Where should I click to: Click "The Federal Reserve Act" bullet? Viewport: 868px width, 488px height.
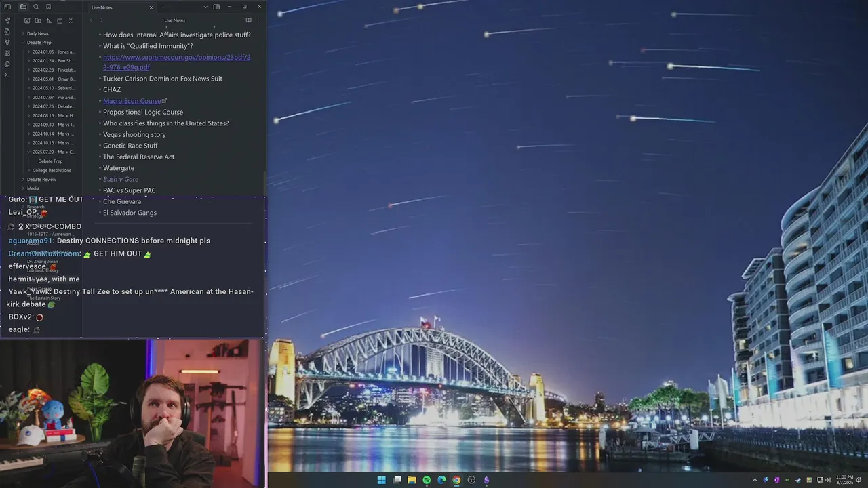point(139,157)
